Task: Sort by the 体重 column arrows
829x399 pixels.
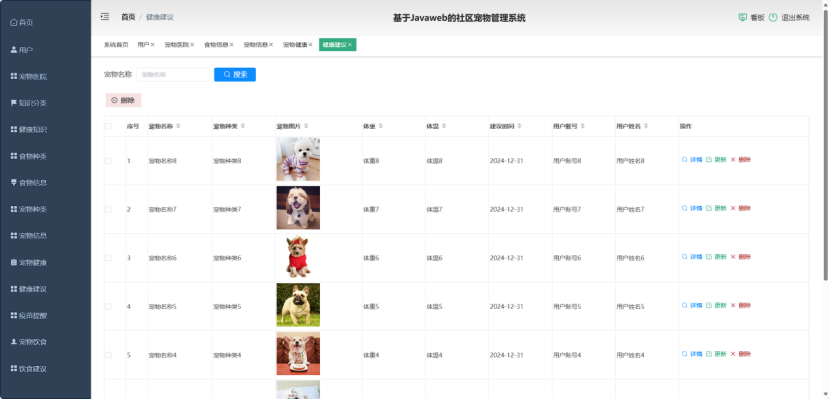Action: pos(381,126)
